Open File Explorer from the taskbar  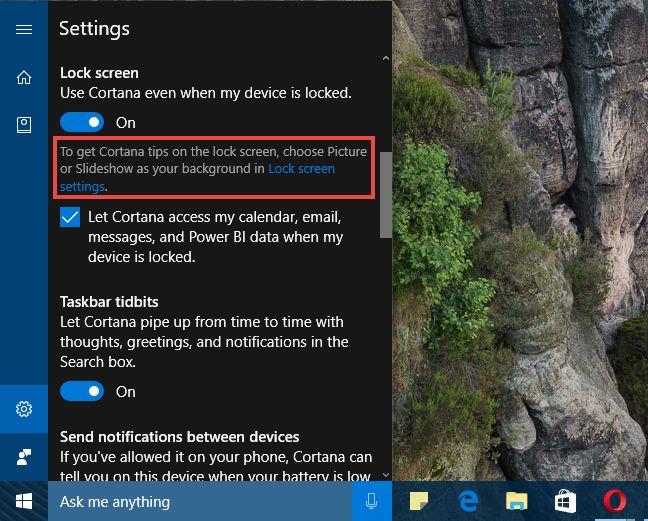[517, 501]
